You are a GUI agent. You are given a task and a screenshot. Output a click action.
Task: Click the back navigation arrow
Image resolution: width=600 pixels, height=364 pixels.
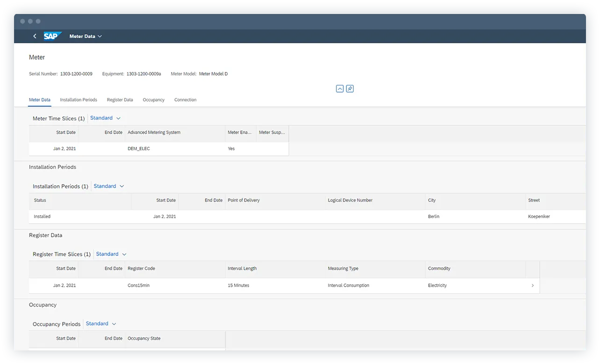(35, 36)
